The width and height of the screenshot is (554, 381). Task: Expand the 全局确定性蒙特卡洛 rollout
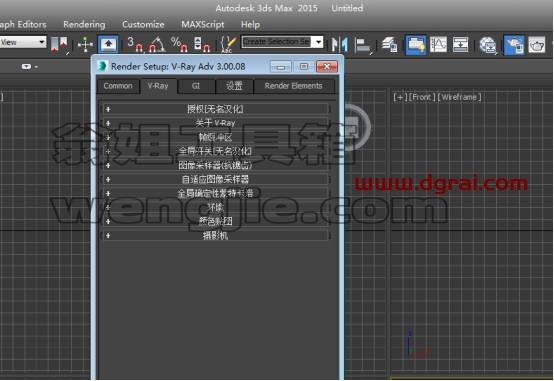pos(216,193)
